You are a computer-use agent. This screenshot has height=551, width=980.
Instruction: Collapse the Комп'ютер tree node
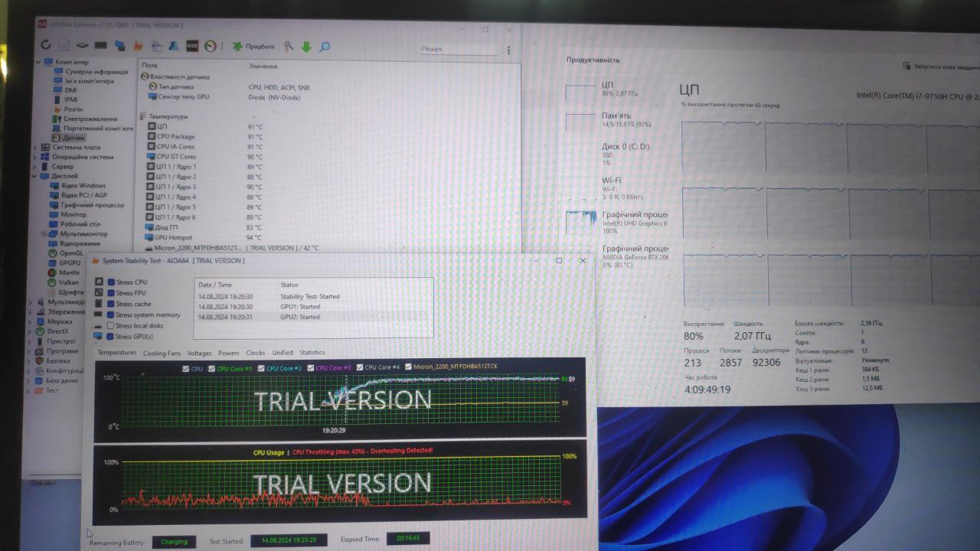click(38, 62)
